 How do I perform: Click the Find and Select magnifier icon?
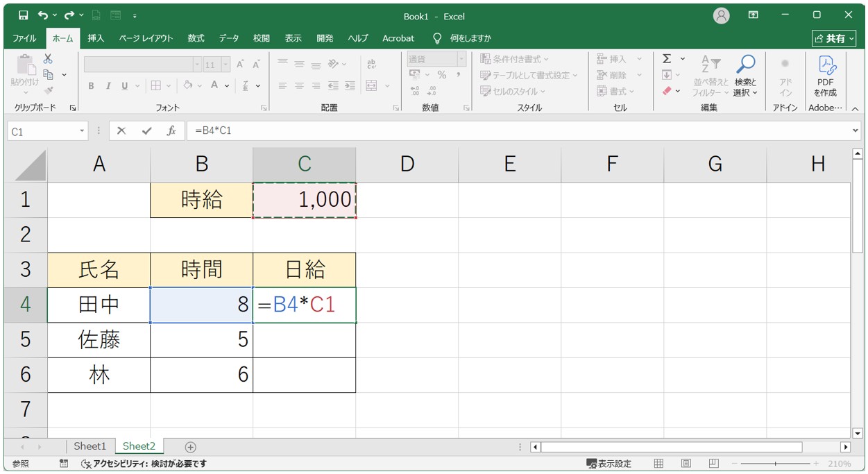pos(745,65)
